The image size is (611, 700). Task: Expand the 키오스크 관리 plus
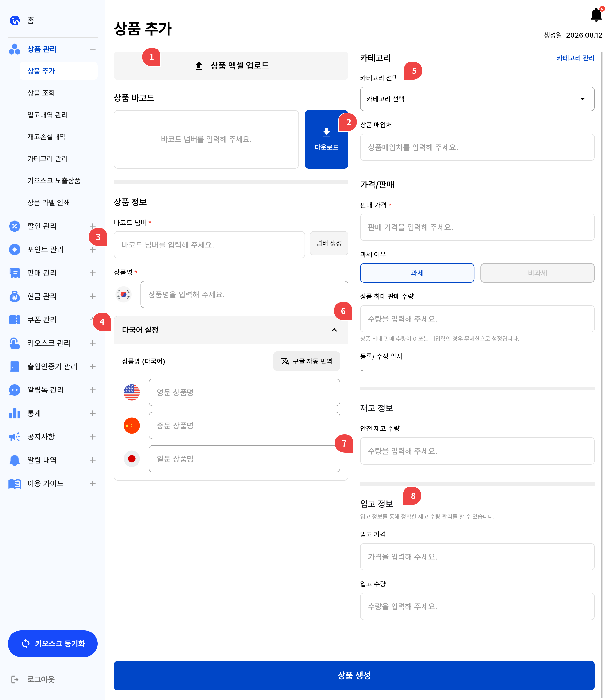tap(92, 343)
